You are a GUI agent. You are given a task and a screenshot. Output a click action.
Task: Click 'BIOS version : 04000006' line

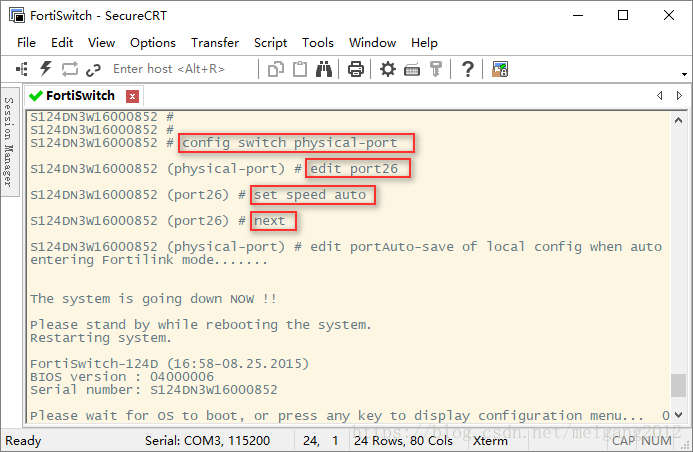(122, 377)
